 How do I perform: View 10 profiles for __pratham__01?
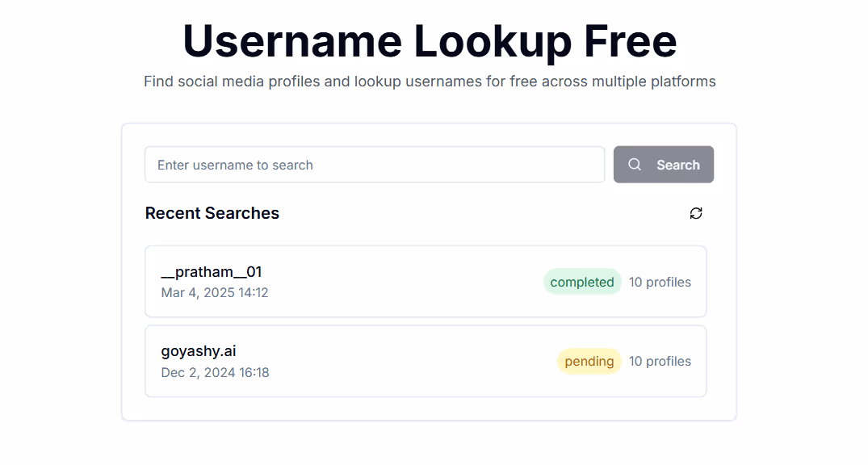click(660, 282)
